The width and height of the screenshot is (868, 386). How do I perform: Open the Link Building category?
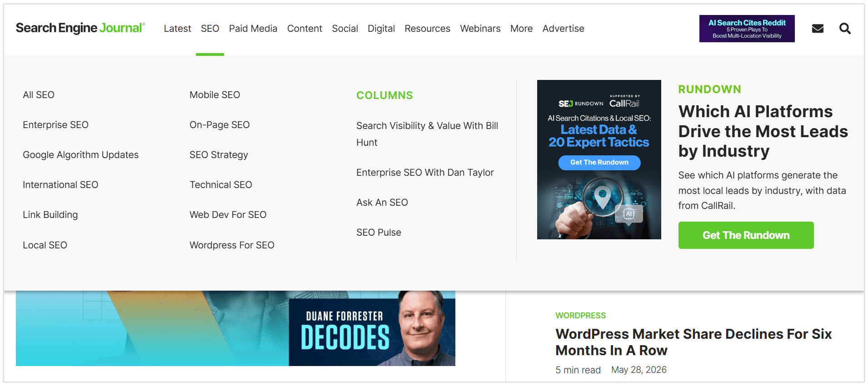[50, 215]
